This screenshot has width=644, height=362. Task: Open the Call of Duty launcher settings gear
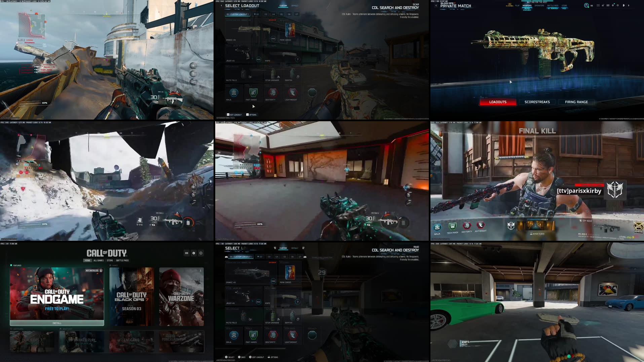[194, 253]
